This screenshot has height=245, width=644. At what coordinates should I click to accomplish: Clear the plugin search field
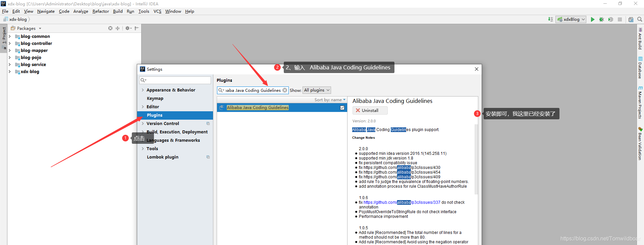point(285,90)
